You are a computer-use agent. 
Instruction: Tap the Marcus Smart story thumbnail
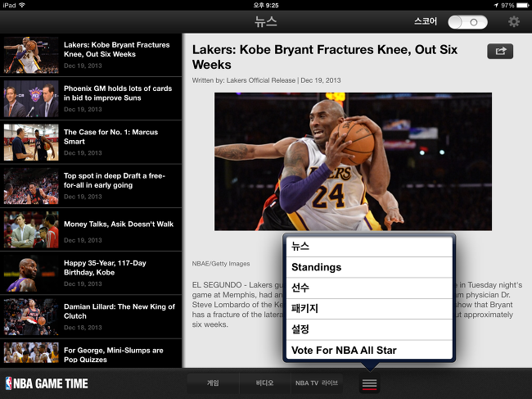(x=31, y=143)
